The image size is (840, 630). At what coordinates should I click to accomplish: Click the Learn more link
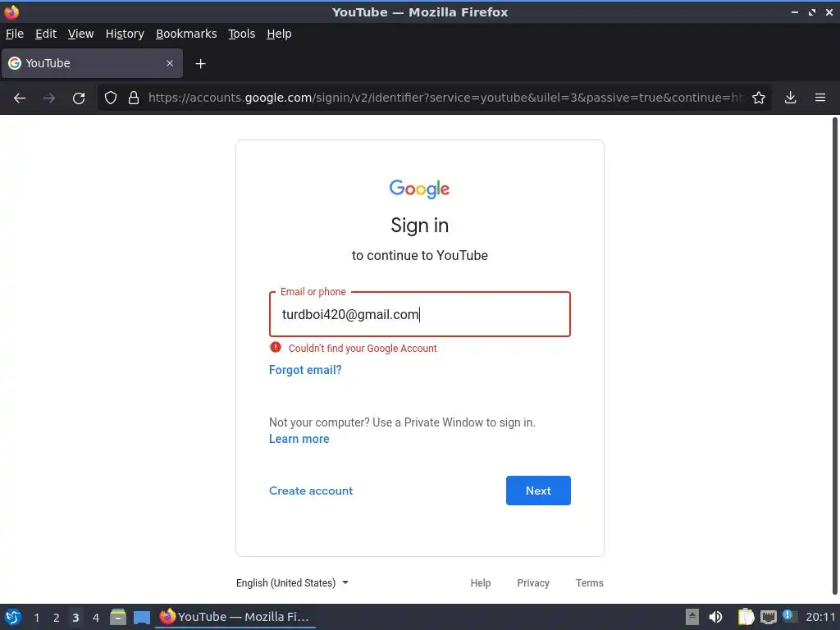click(x=299, y=439)
